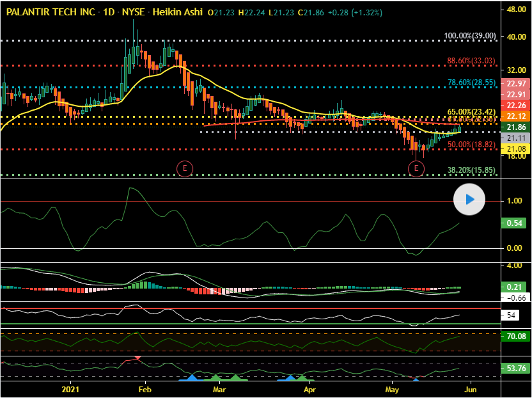Click the red 22.26 price label
Image resolution: width=532 pixels, height=398 pixels.
coord(516,106)
